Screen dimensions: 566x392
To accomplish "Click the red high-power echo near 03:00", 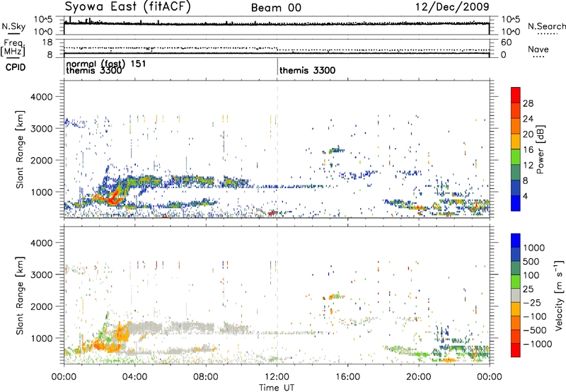I will coord(113,198).
